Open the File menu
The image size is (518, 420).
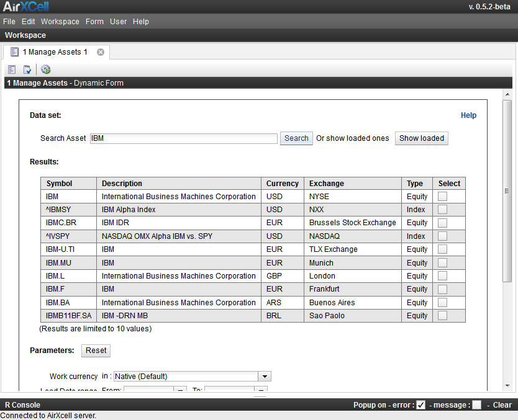point(9,22)
